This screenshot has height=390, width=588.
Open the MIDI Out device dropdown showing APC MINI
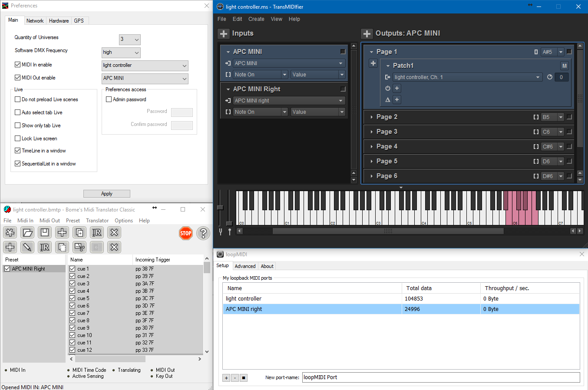point(145,79)
